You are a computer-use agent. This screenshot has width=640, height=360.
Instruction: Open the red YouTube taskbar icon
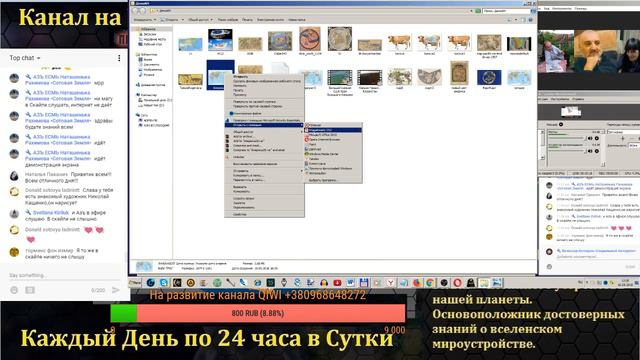tap(337, 282)
